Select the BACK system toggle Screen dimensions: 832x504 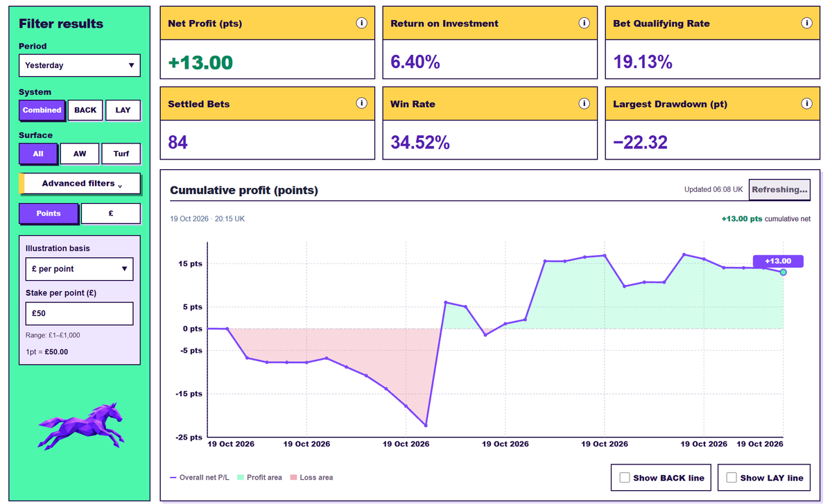(x=85, y=110)
